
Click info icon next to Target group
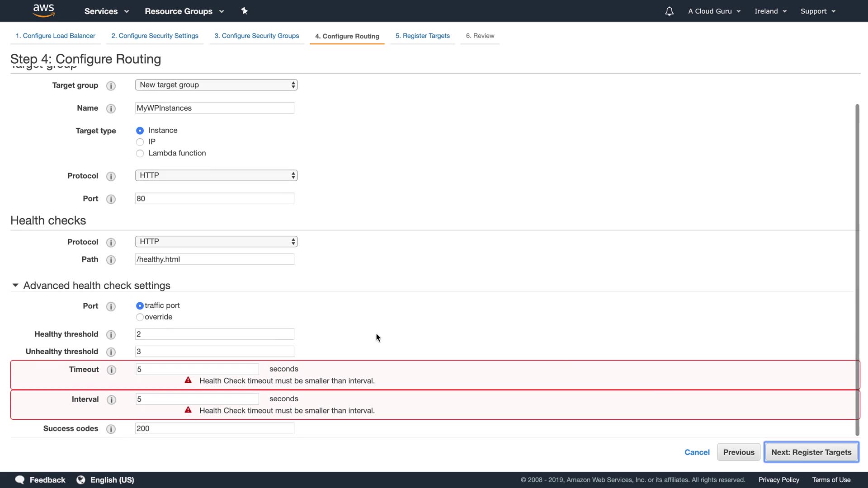click(111, 85)
